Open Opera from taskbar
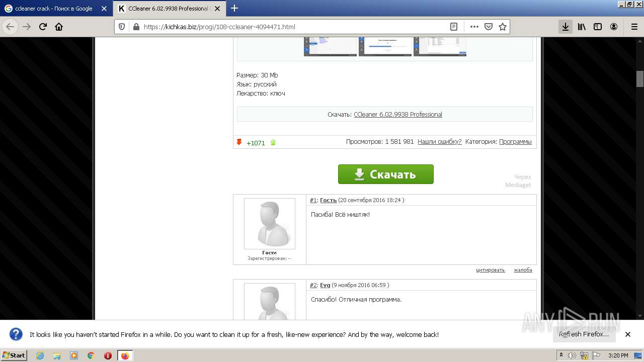The image size is (644, 362). 108,355
